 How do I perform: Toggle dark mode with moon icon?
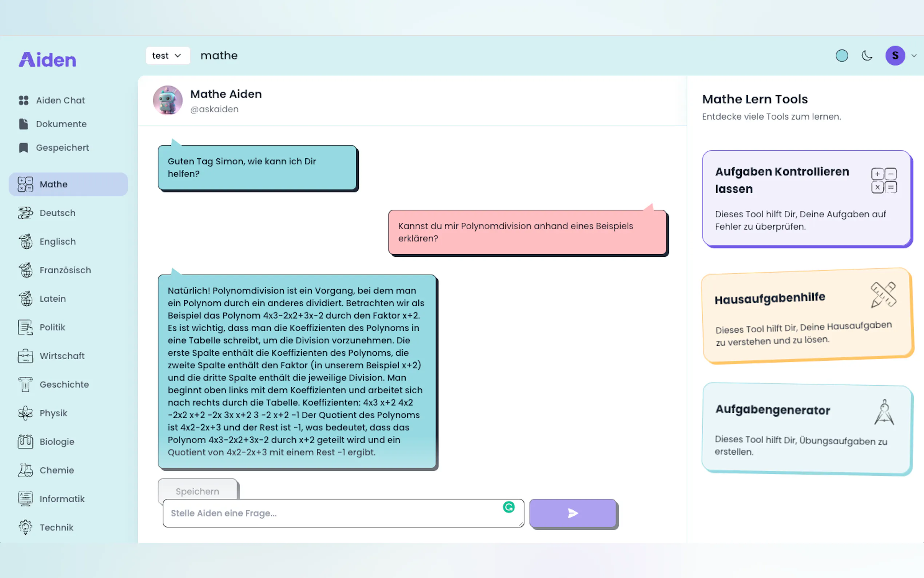tap(867, 56)
